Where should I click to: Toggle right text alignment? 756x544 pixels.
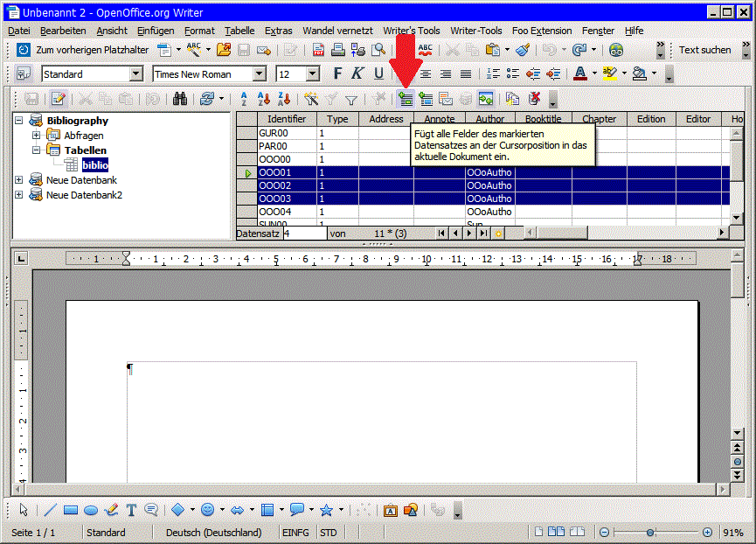click(446, 73)
